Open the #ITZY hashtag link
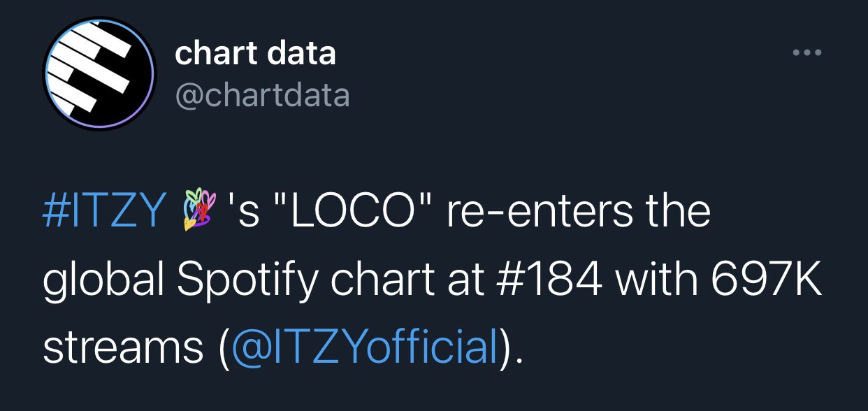 (104, 212)
